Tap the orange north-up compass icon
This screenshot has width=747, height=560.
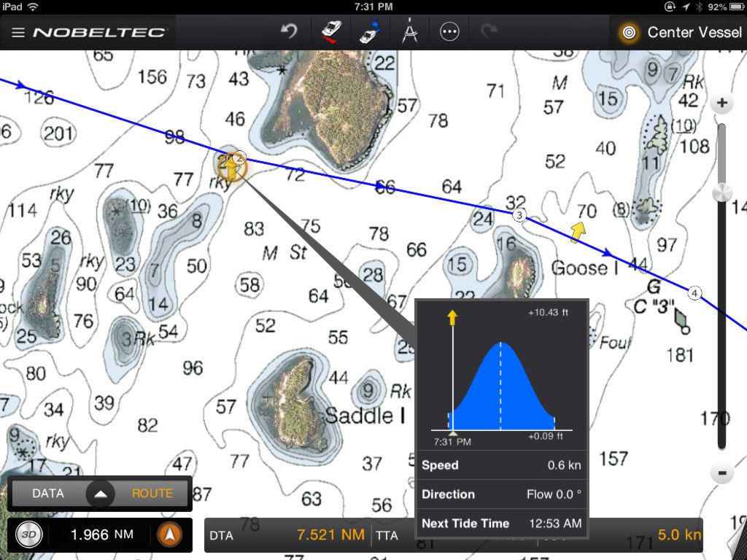click(169, 534)
